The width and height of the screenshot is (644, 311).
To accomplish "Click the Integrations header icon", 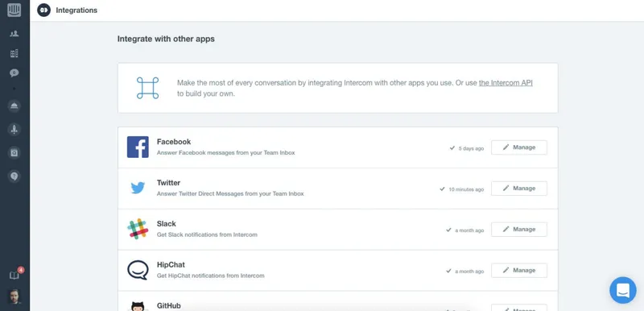I will coord(44,10).
